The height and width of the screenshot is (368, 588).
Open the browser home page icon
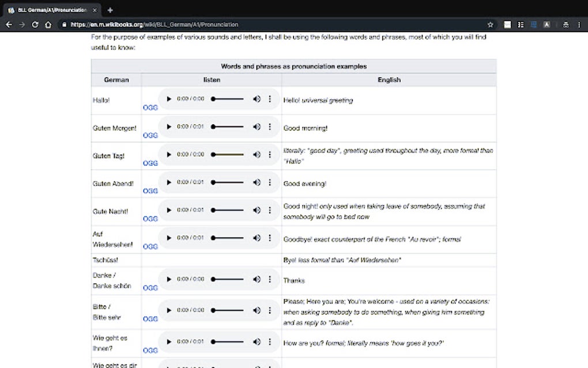(x=49, y=24)
